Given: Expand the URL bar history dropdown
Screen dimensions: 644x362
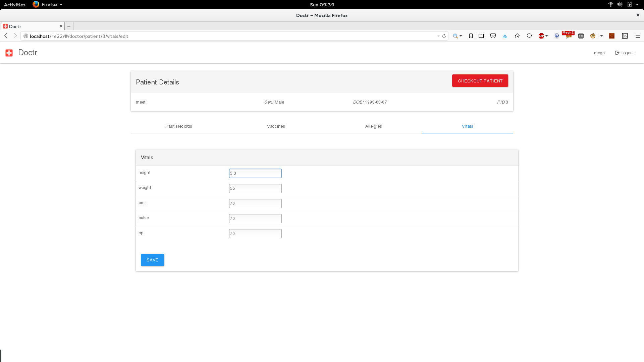Looking at the screenshot, I should coord(438,36).
